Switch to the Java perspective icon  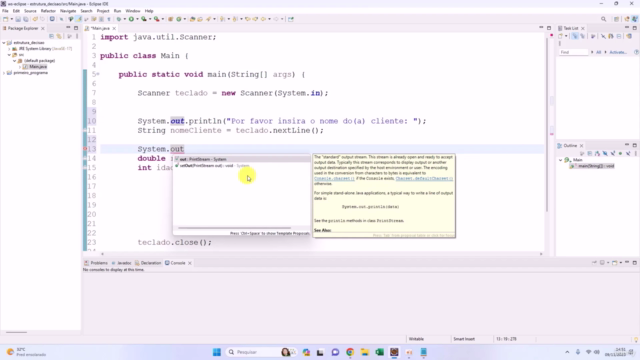pyautogui.click(x=635, y=19)
